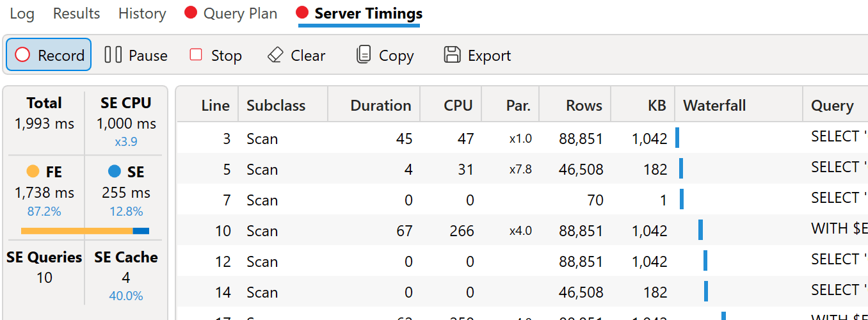
Task: Click the Record circle icon
Action: click(x=22, y=55)
